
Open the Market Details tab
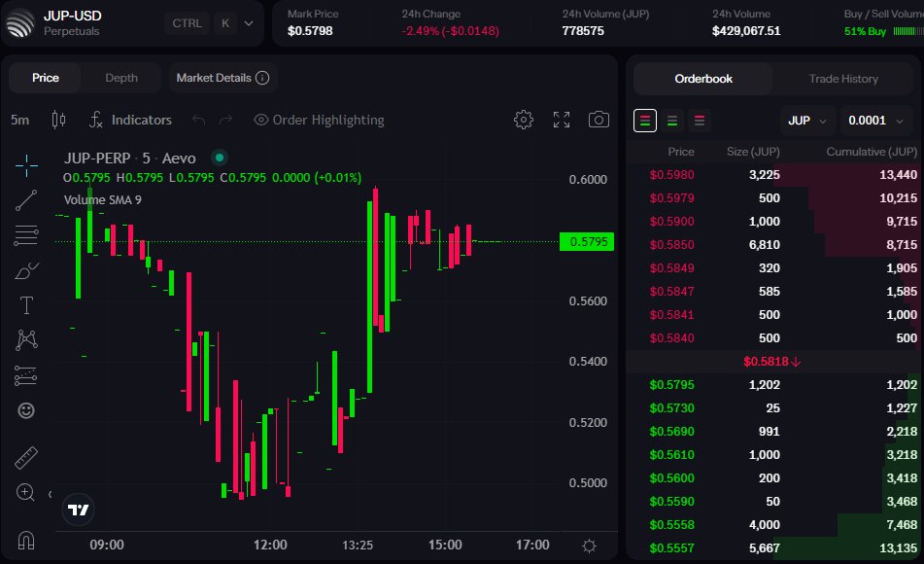tap(222, 78)
